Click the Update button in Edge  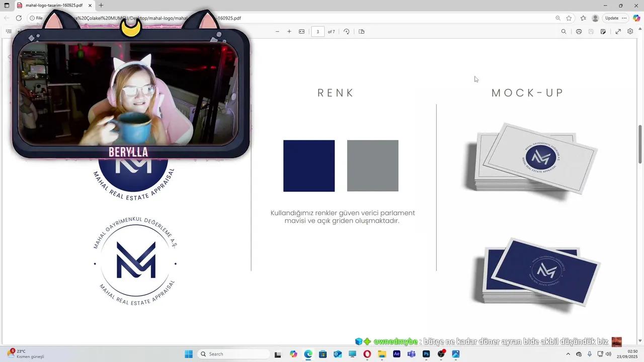(x=616, y=18)
